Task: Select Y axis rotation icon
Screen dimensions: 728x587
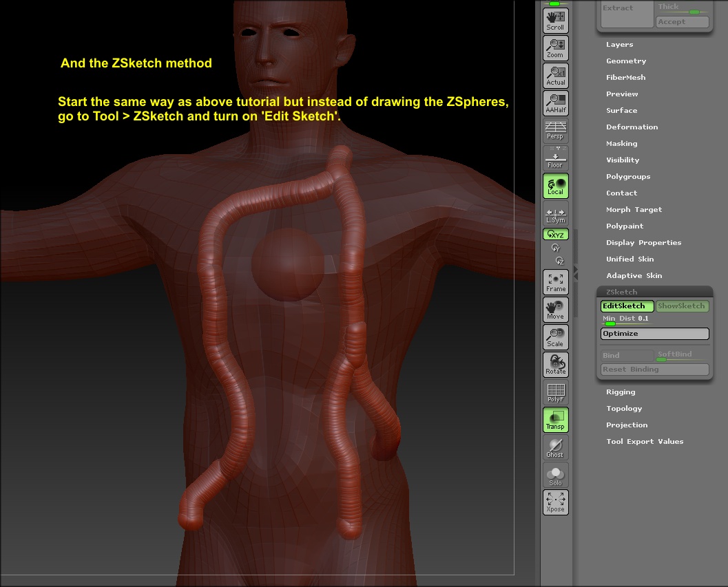Action: [555, 248]
